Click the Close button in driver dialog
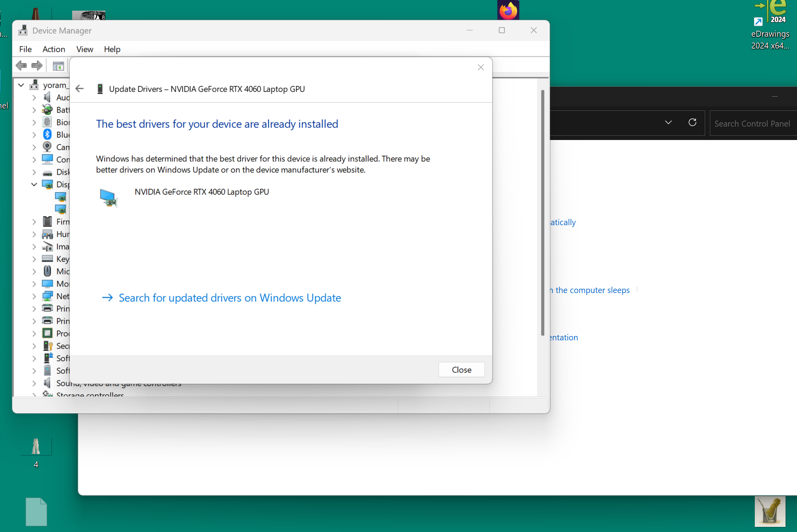Screen dimensions: 797x532 point(461,370)
